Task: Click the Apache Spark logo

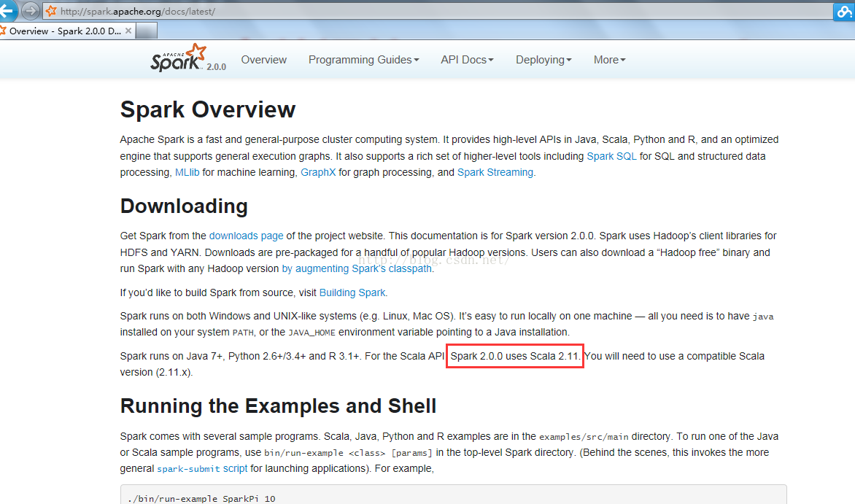Action: [x=178, y=58]
